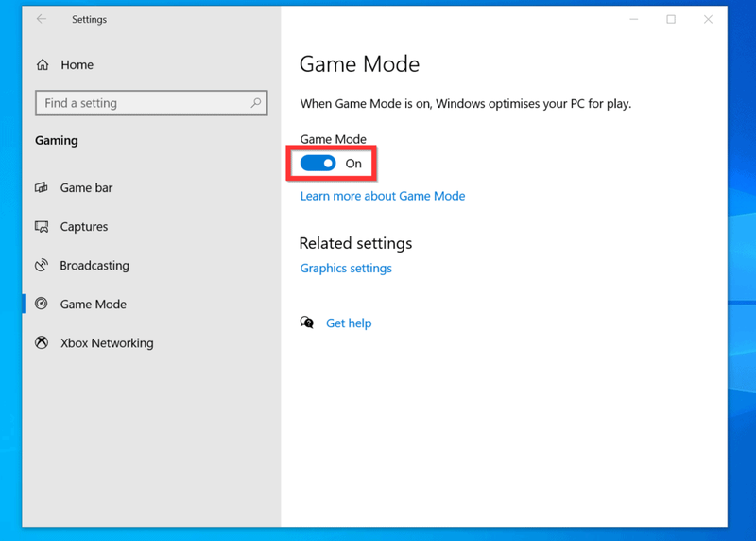Click the 'When Game Mode is on' description
This screenshot has width=756, height=541.
(465, 104)
